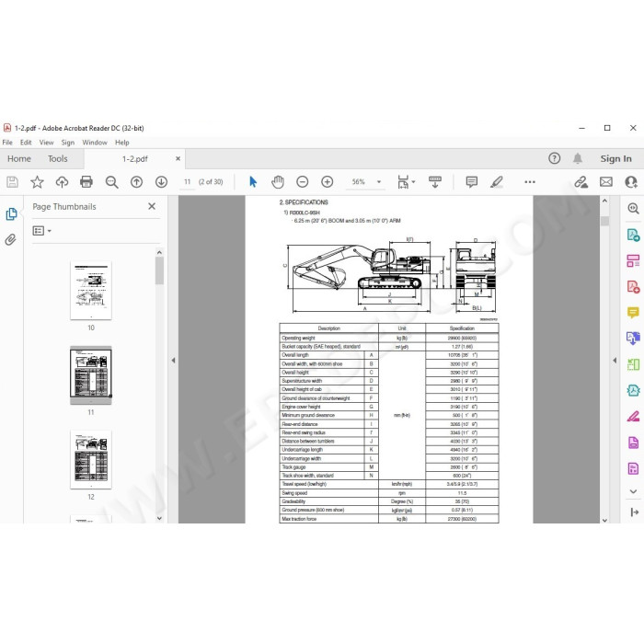This screenshot has width=644, height=644.
Task: Close the 1-2.pdf tab
Action: click(178, 158)
